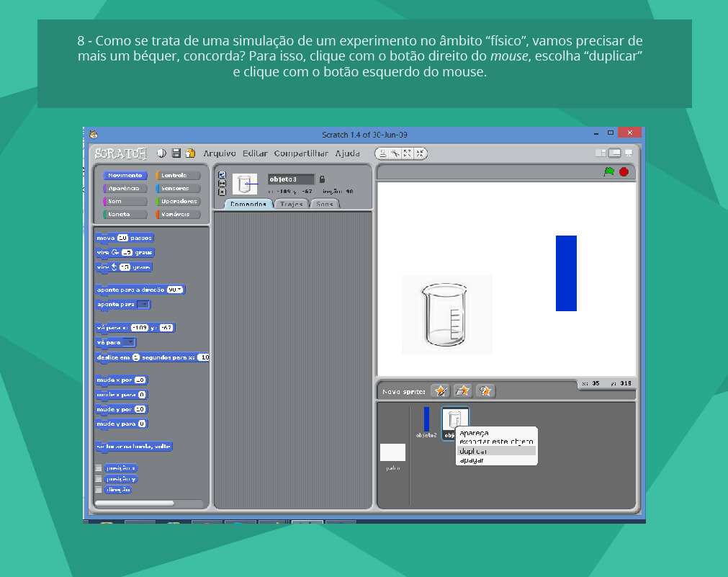Choose new sprite from file button

(x=463, y=391)
